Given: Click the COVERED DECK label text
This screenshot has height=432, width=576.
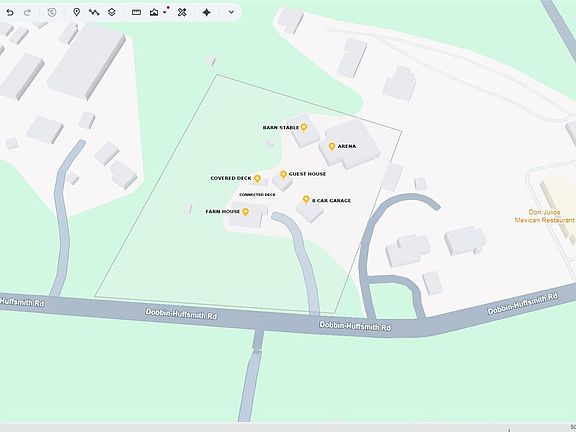Looking at the screenshot, I should click(x=231, y=178).
